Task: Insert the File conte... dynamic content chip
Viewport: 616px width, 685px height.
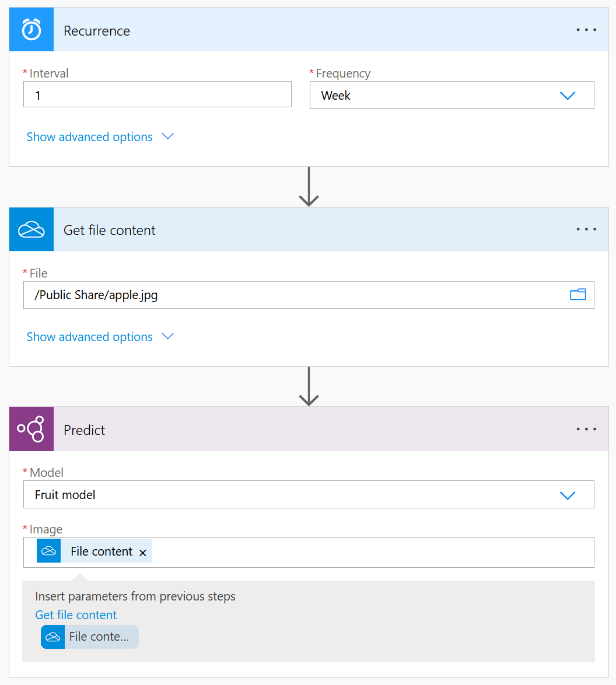Action: click(x=90, y=637)
